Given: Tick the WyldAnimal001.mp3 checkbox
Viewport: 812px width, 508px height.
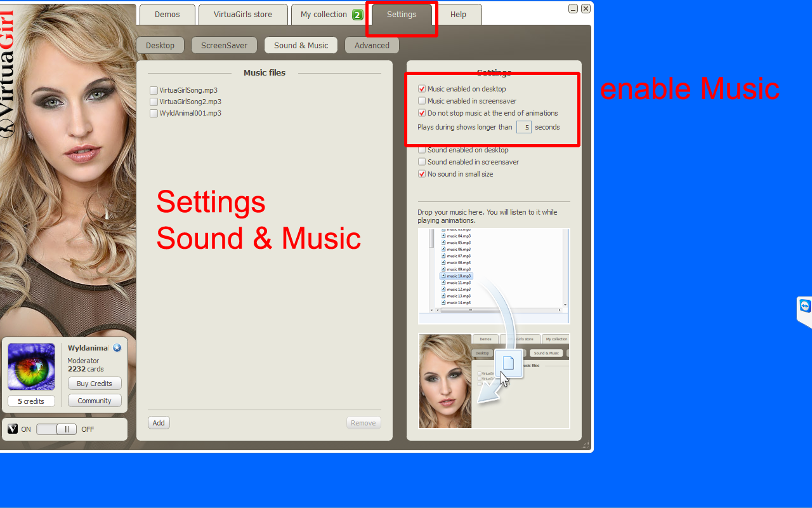Looking at the screenshot, I should pyautogui.click(x=154, y=113).
